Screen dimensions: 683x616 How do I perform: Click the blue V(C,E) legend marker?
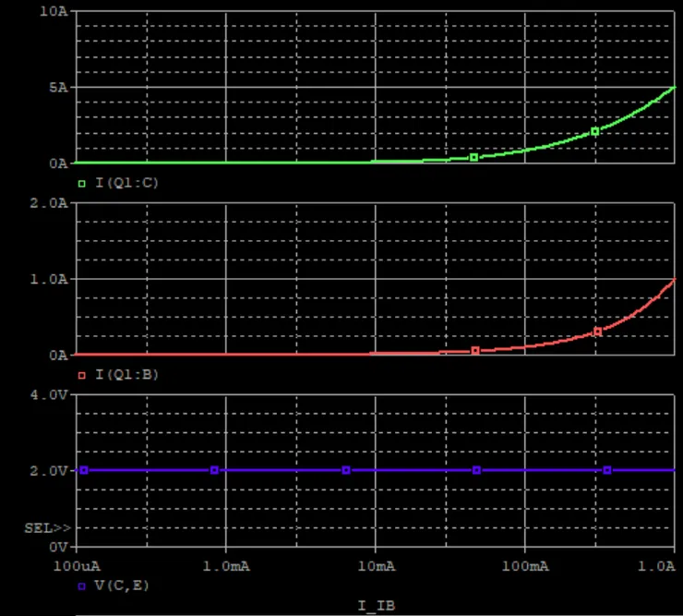click(81, 586)
